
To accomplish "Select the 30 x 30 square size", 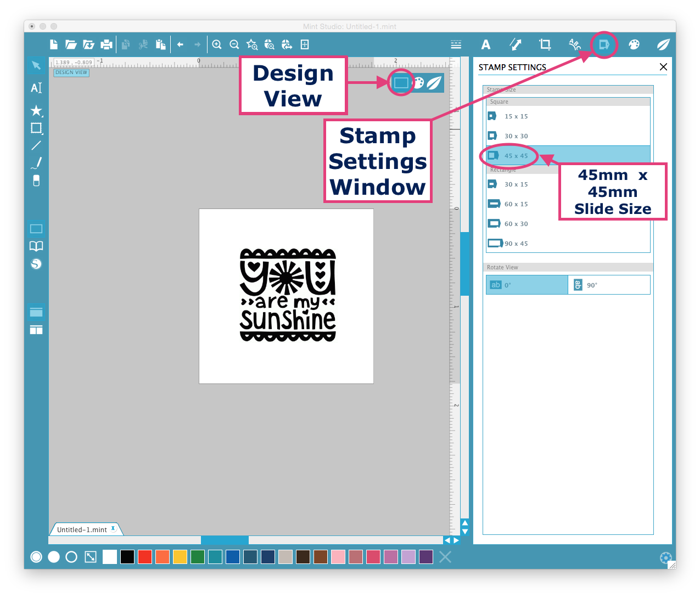I will [516, 136].
